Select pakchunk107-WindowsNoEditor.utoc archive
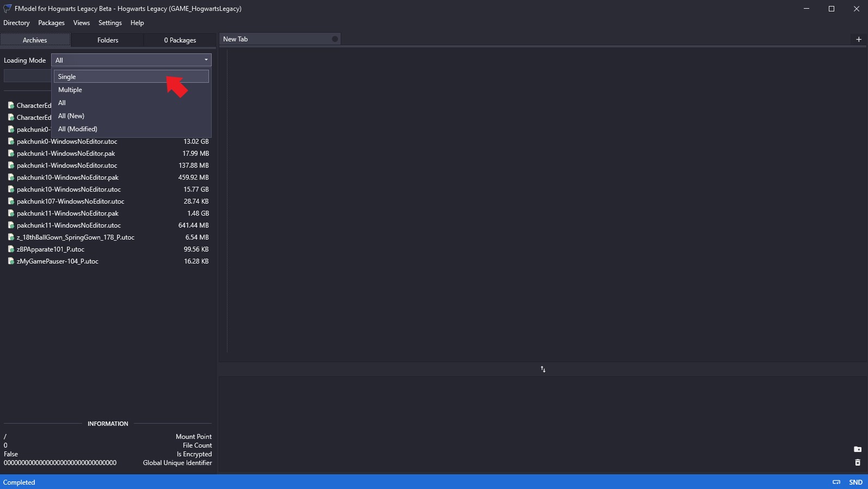This screenshot has height=489, width=868. click(108, 201)
